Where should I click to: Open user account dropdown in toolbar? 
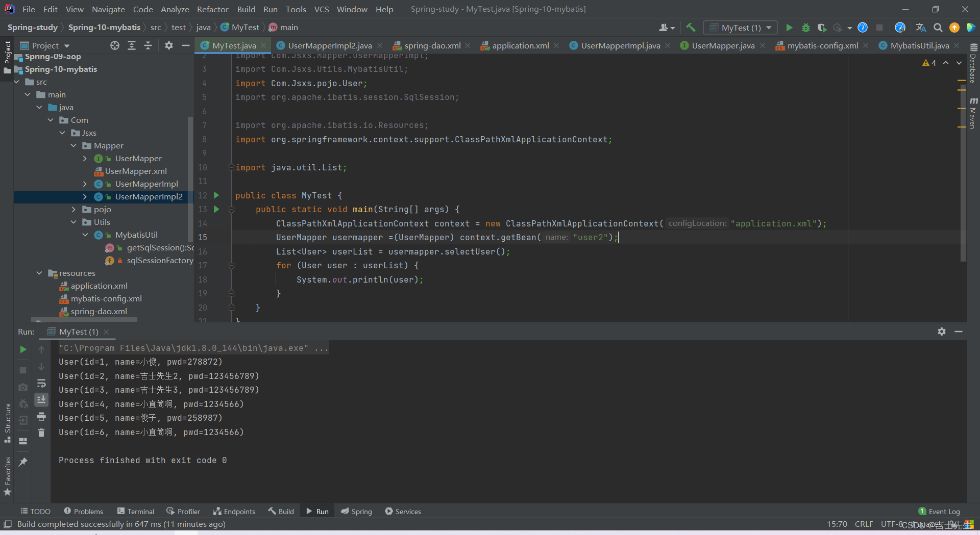[667, 28]
